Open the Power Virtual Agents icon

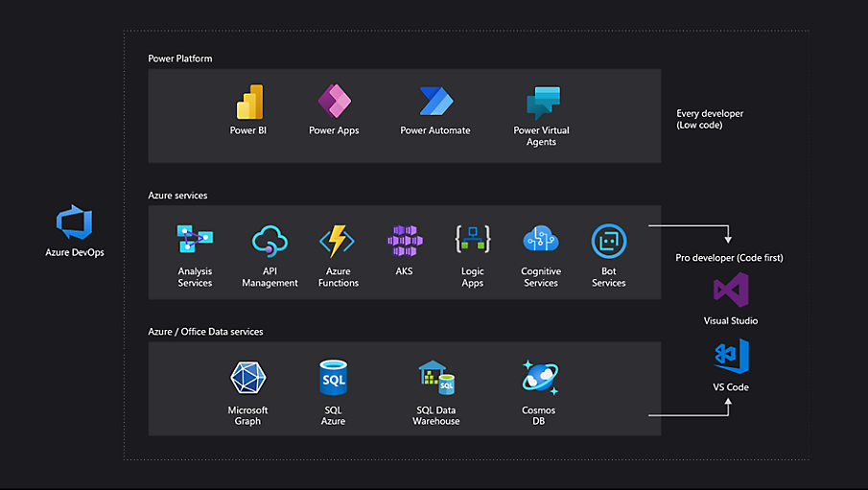coord(542,103)
